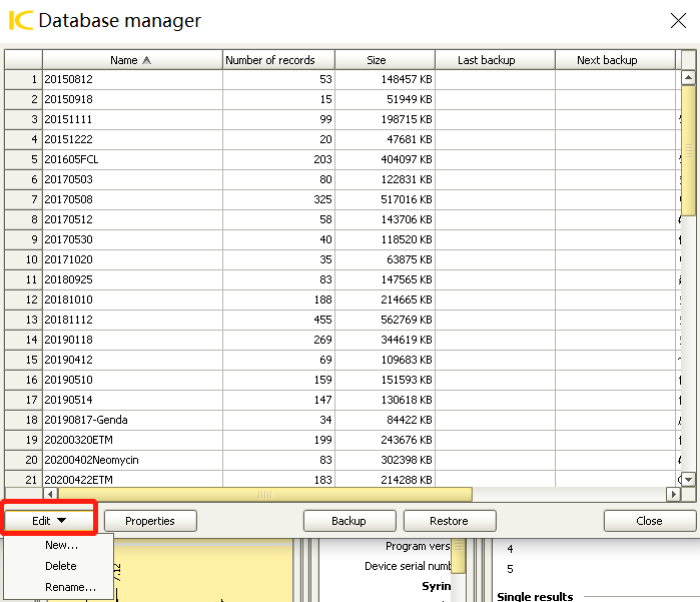
Task: Click the 404097 KB size cell
Action: (x=385, y=159)
